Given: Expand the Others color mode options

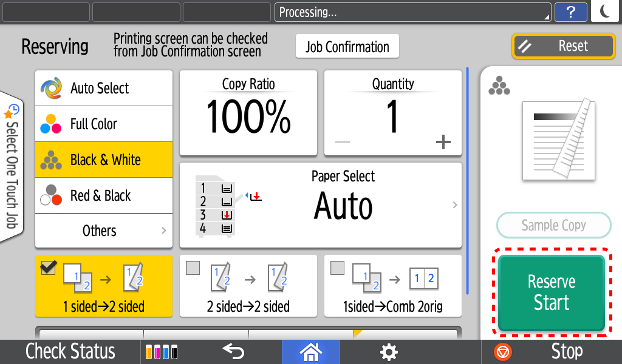Looking at the screenshot, I should 104,231.
